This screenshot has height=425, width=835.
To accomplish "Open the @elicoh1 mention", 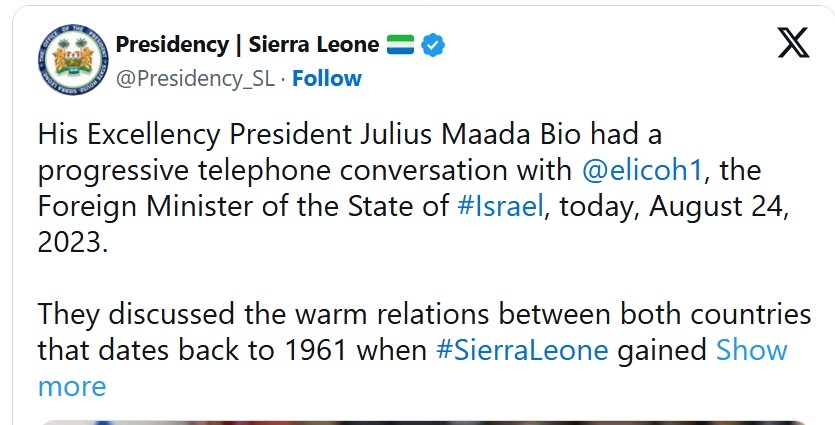I will (642, 171).
